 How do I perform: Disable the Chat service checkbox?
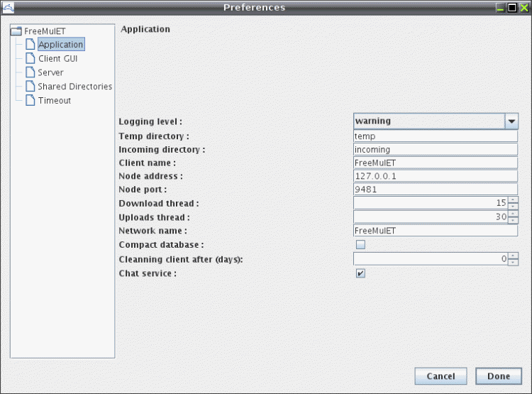click(x=360, y=273)
